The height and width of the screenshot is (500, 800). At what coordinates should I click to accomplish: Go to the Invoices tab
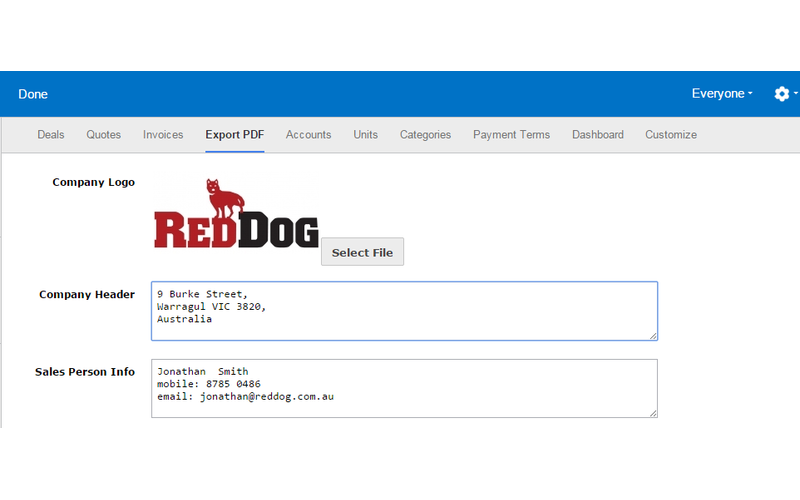tap(163, 135)
